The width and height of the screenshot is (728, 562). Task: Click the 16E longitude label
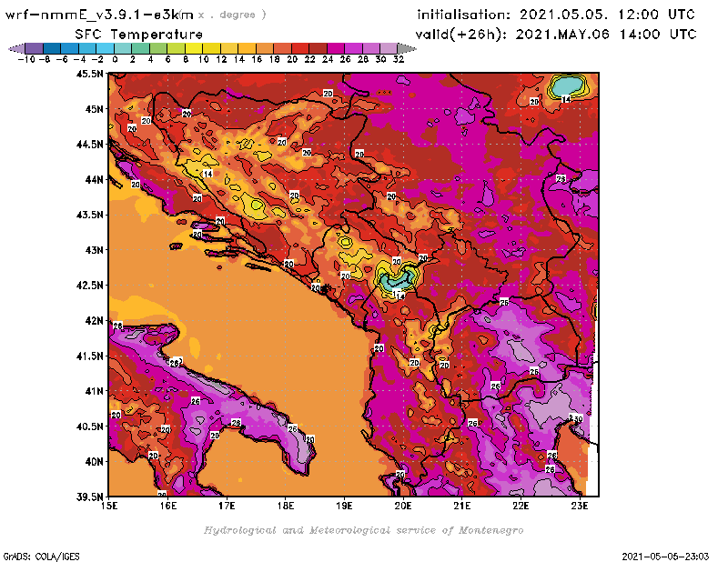click(168, 506)
